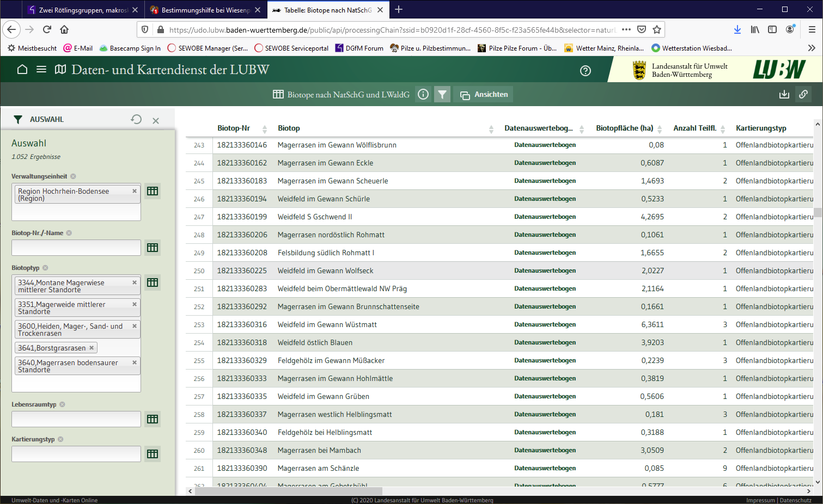
Task: Click the Biotop-Nr./-Name input field
Action: [76, 248]
